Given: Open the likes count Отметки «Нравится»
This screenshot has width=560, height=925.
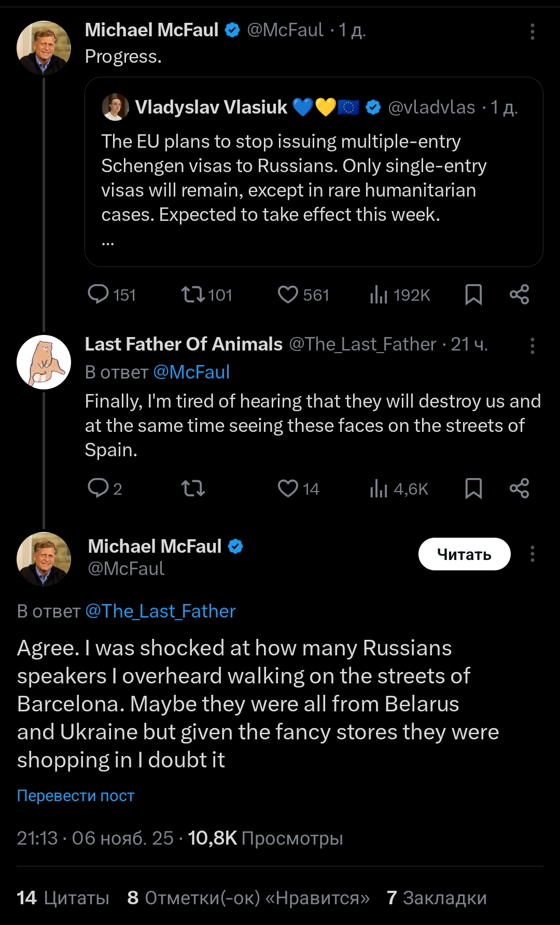Looking at the screenshot, I should point(248,898).
